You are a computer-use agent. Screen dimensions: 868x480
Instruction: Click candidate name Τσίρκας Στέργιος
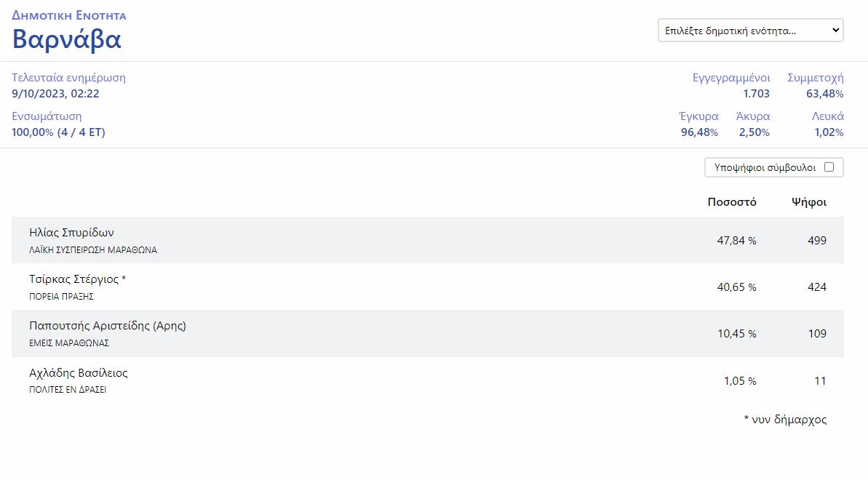[x=77, y=279]
